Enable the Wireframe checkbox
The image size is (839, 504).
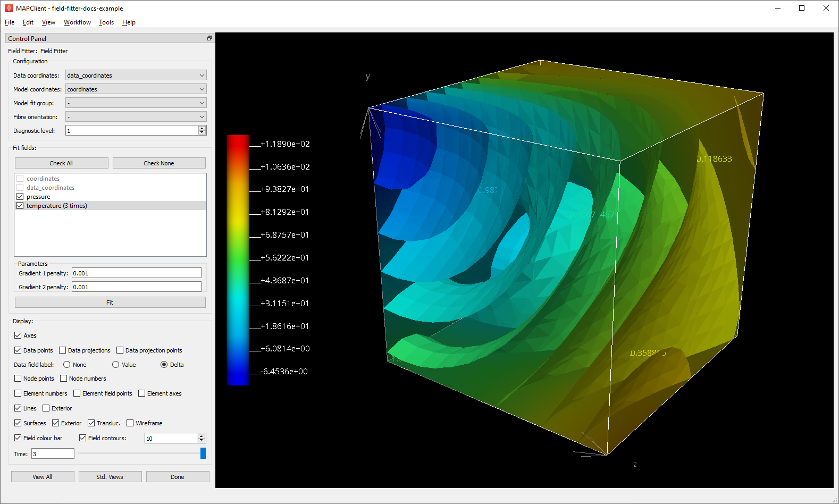[130, 423]
